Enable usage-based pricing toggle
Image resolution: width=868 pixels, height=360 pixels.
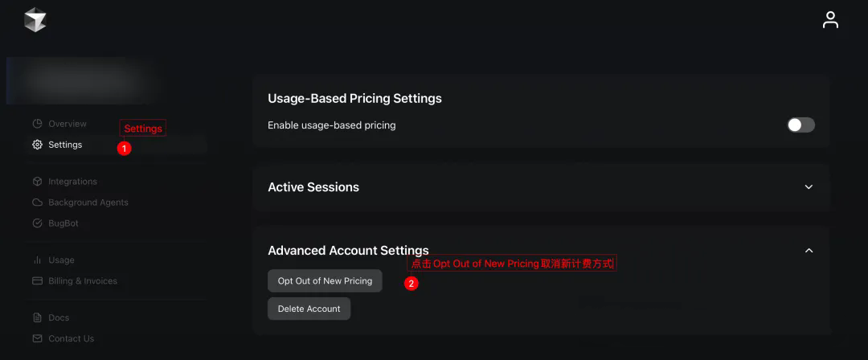[801, 125]
